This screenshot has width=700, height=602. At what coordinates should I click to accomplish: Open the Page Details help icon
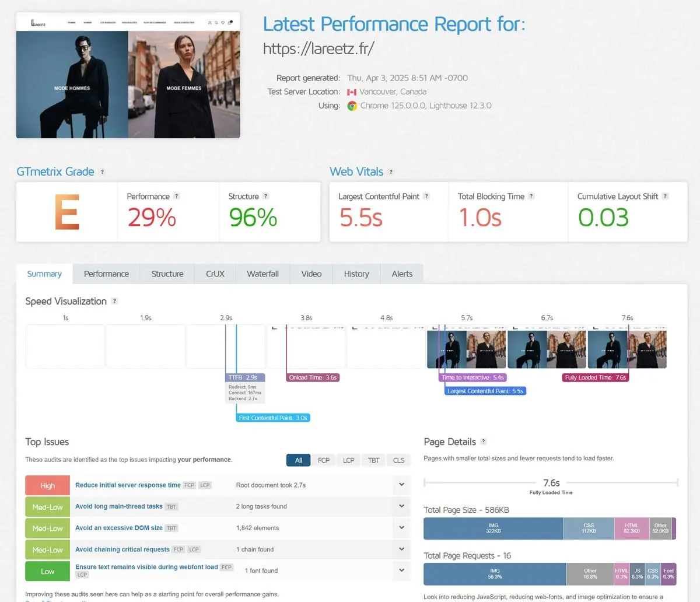(x=484, y=442)
